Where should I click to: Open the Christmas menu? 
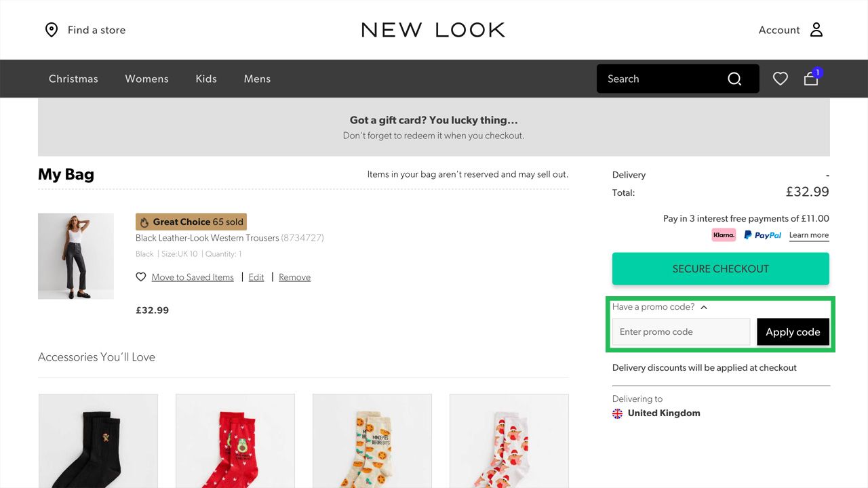pyautogui.click(x=73, y=79)
